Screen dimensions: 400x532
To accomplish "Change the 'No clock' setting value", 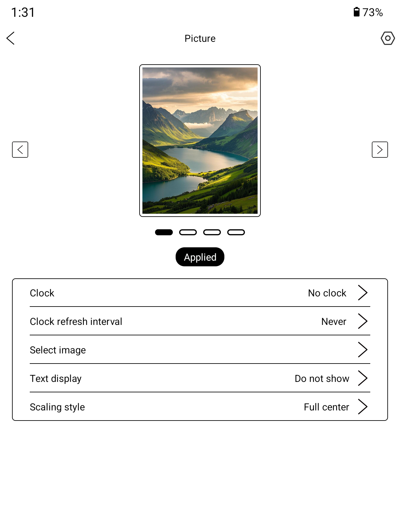I will pyautogui.click(x=327, y=293).
